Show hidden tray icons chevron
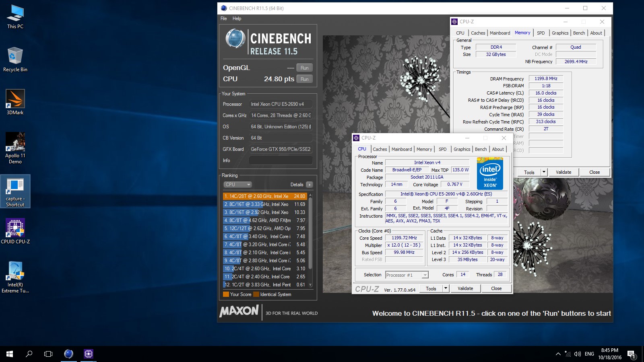Viewport: 644px width, 362px height. (x=558, y=354)
